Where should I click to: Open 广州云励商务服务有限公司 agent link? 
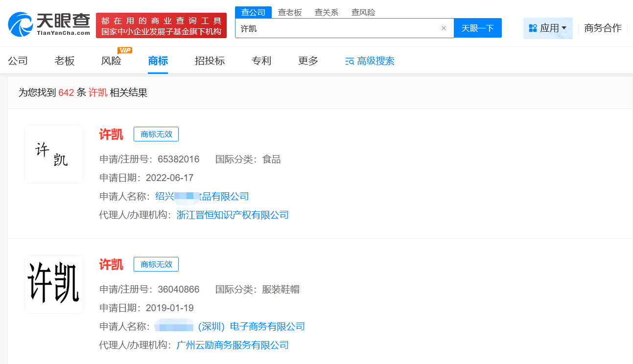tap(233, 345)
